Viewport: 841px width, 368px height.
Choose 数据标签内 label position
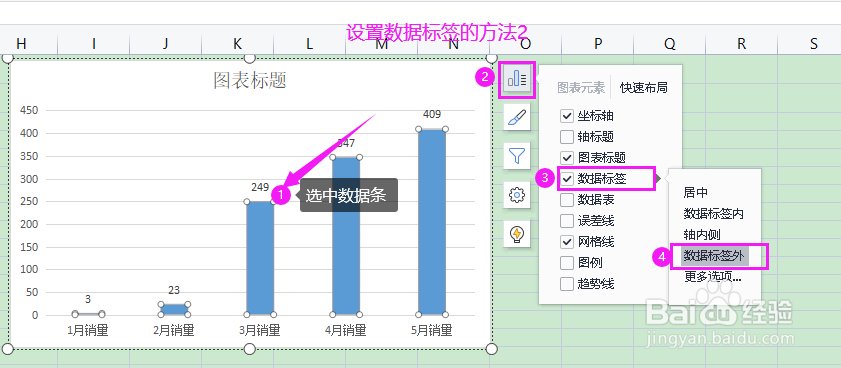click(x=713, y=214)
